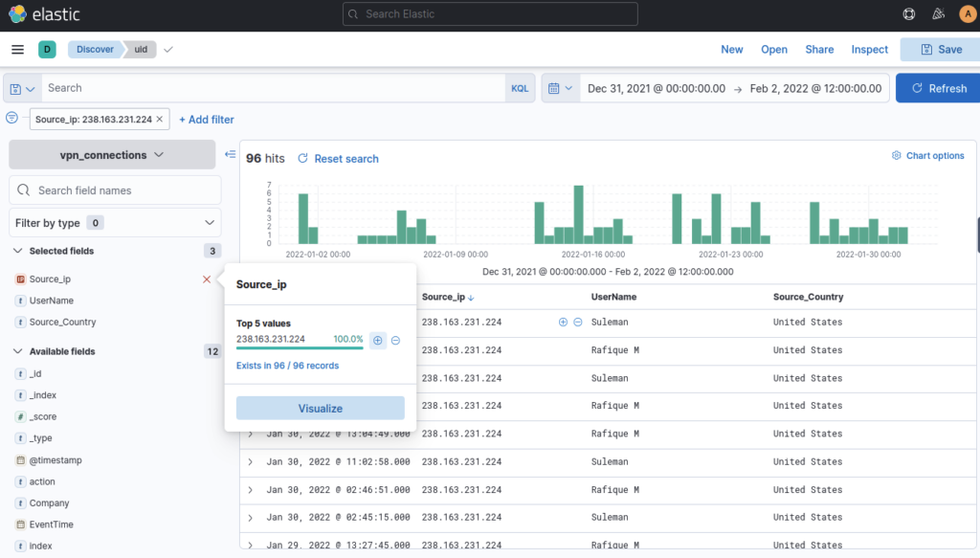Select the _type available field
The image size is (980, 558).
click(x=40, y=438)
